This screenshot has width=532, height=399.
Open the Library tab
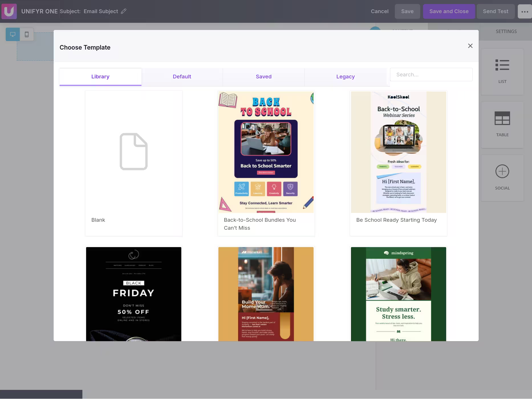pos(100,77)
